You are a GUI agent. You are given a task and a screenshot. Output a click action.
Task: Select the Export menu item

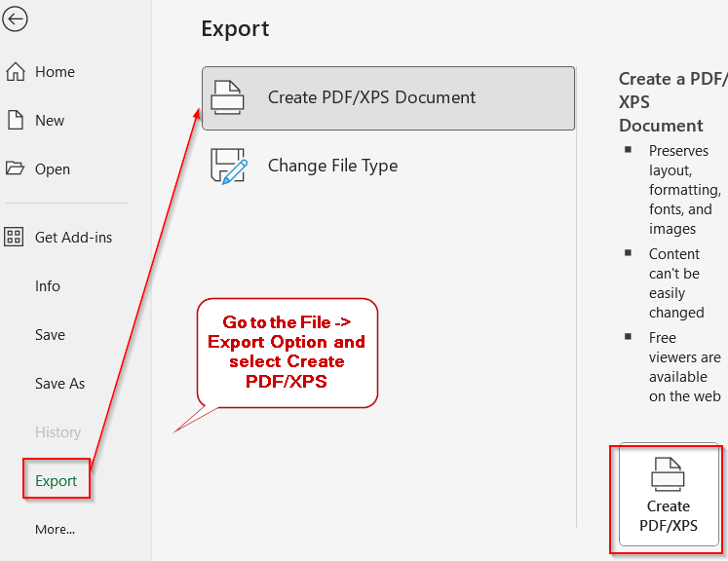click(57, 481)
